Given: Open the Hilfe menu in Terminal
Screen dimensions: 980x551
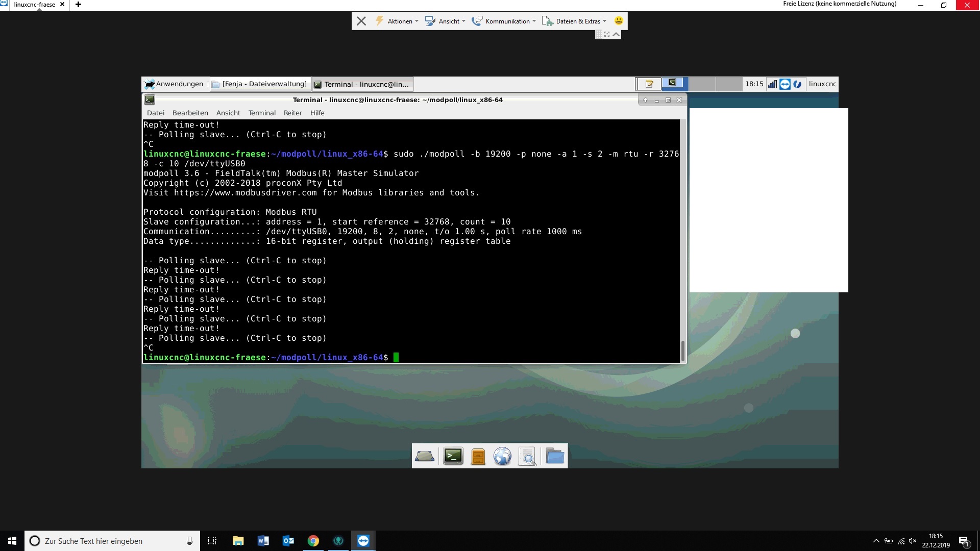Looking at the screenshot, I should point(317,113).
